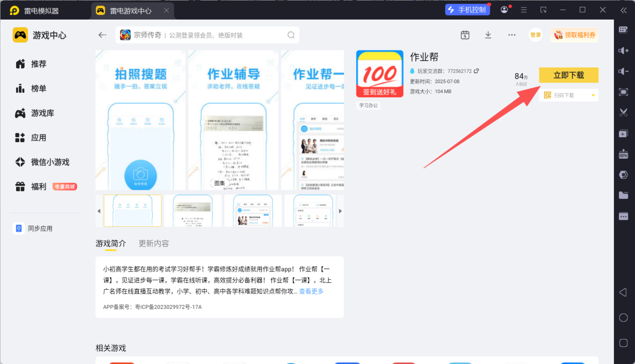Click the 手机控制 phone control button
This screenshot has height=364, width=635.
(467, 10)
